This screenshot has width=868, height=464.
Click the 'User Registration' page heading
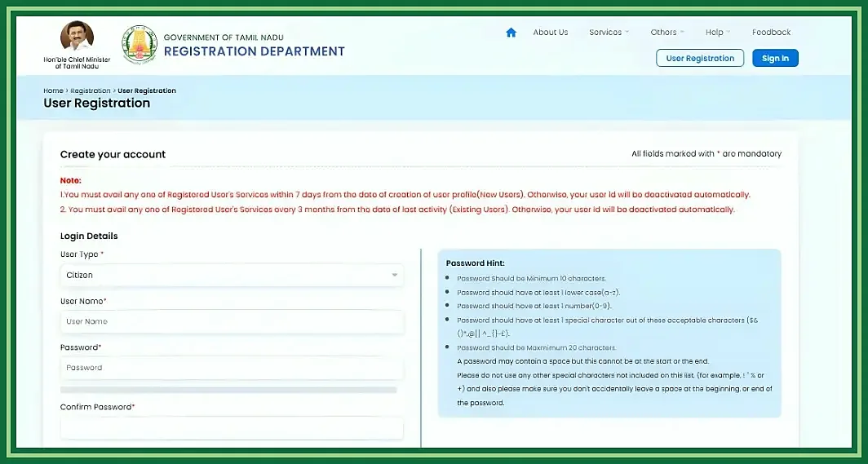pyautogui.click(x=97, y=104)
